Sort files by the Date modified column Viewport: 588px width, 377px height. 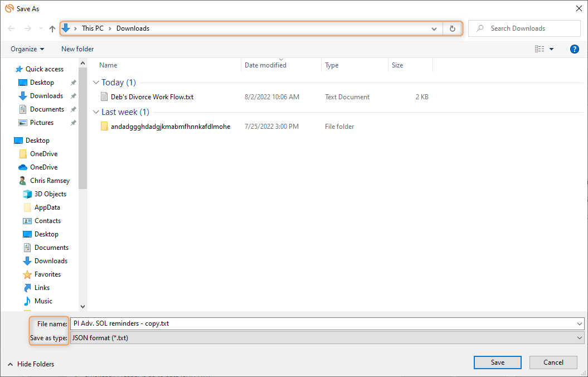coord(265,65)
